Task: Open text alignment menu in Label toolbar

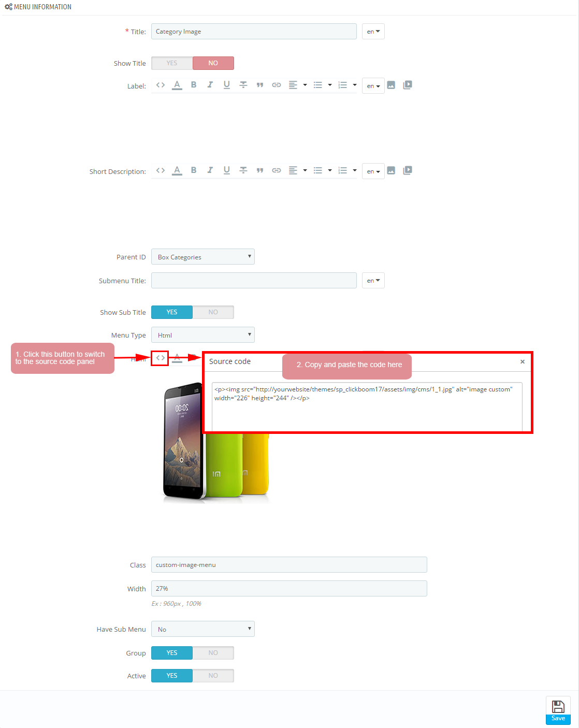Action: [x=297, y=85]
